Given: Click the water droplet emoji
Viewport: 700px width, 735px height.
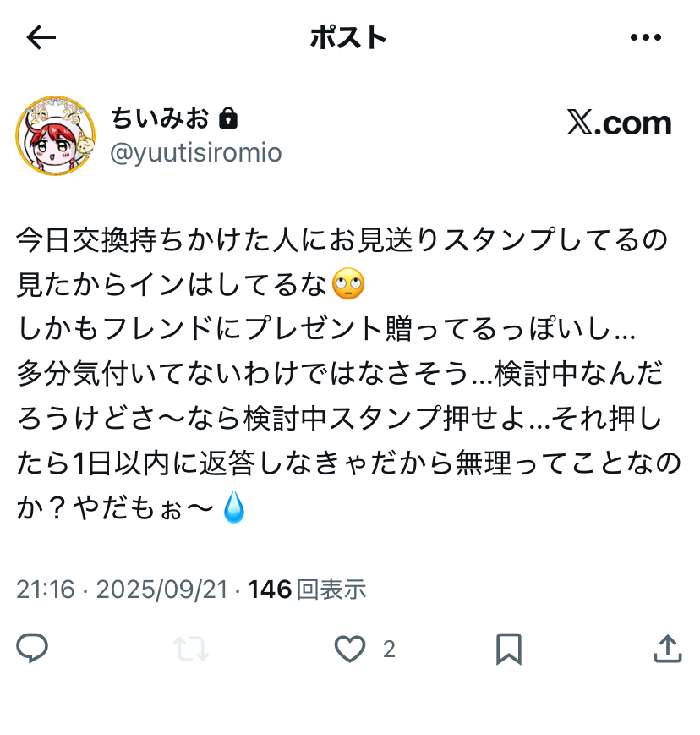Looking at the screenshot, I should 234,507.
